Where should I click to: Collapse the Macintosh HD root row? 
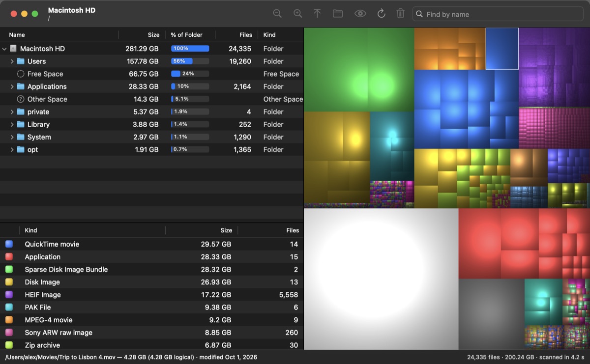4,49
